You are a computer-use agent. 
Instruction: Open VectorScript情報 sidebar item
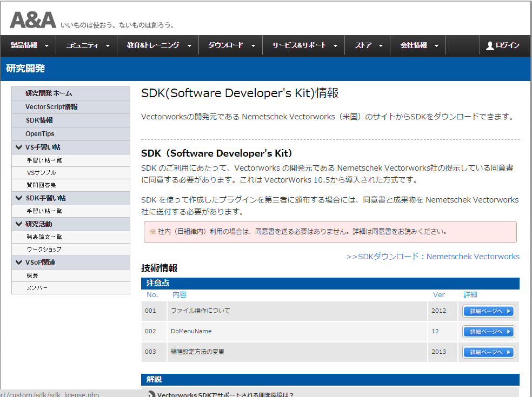71,107
